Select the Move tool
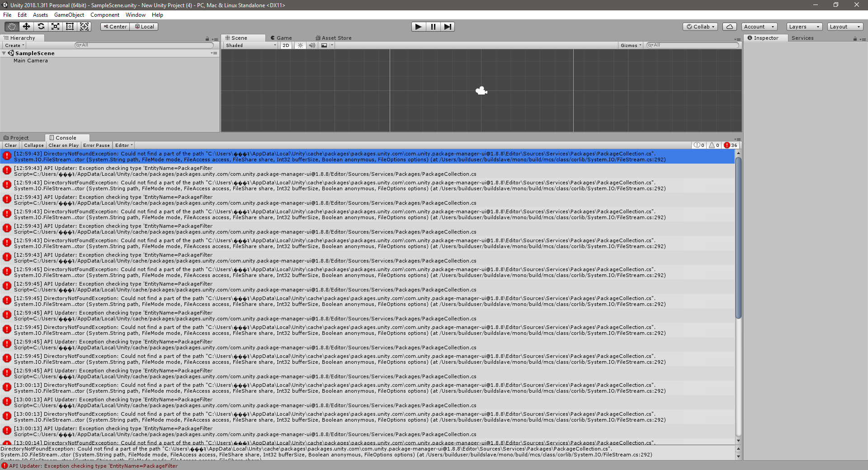The height and width of the screenshot is (470, 868). pyautogui.click(x=26, y=27)
